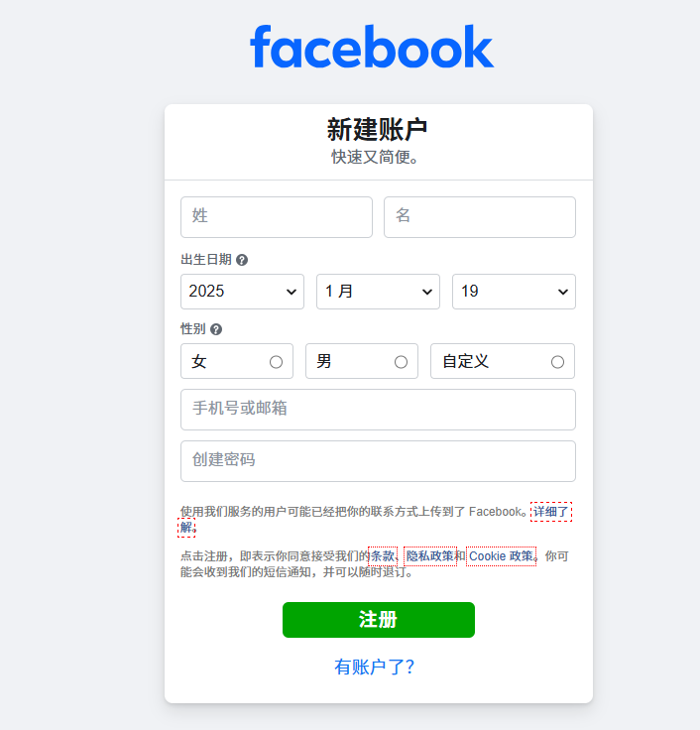Open the birthday help question-mark icon
Screen dimensions: 700x730
(x=242, y=260)
